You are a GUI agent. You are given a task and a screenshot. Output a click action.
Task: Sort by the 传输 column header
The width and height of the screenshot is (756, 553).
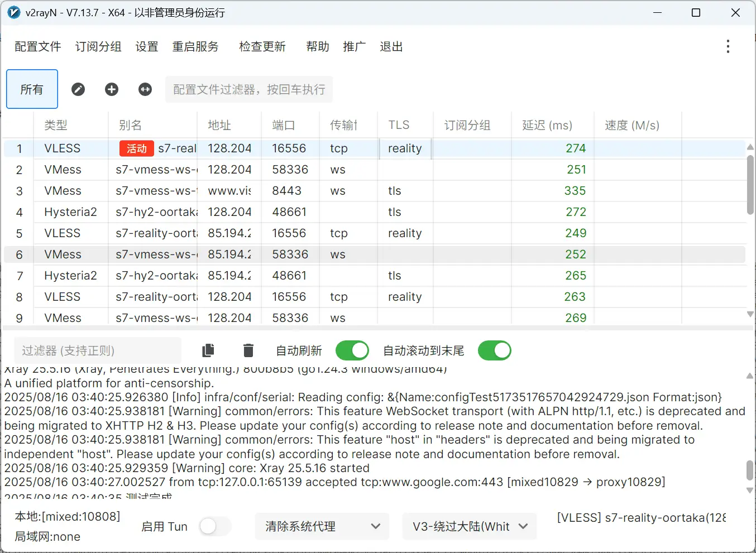point(348,125)
